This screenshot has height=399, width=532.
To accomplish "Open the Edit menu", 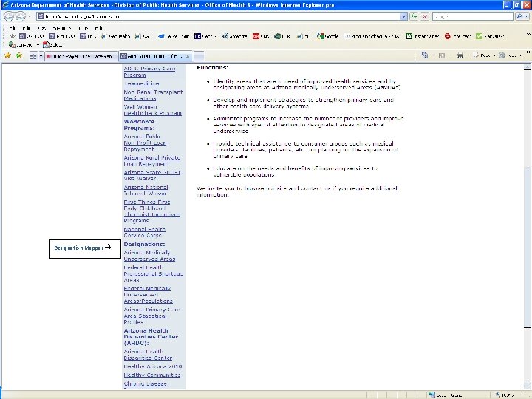I will [26, 28].
